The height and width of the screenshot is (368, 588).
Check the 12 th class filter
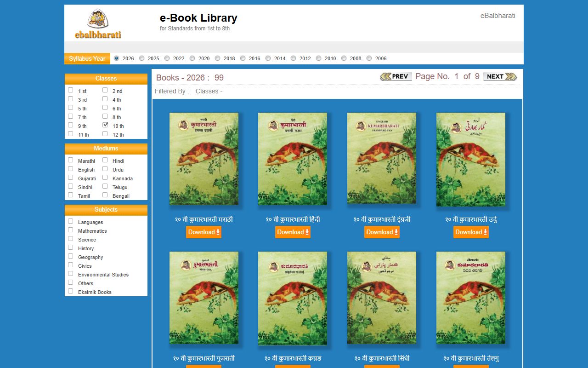(x=105, y=134)
